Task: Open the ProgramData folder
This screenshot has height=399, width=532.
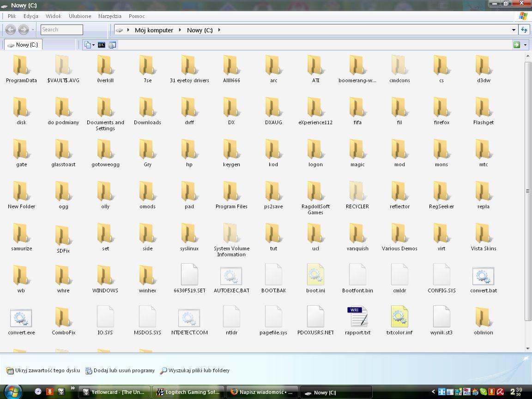Action: click(x=21, y=69)
